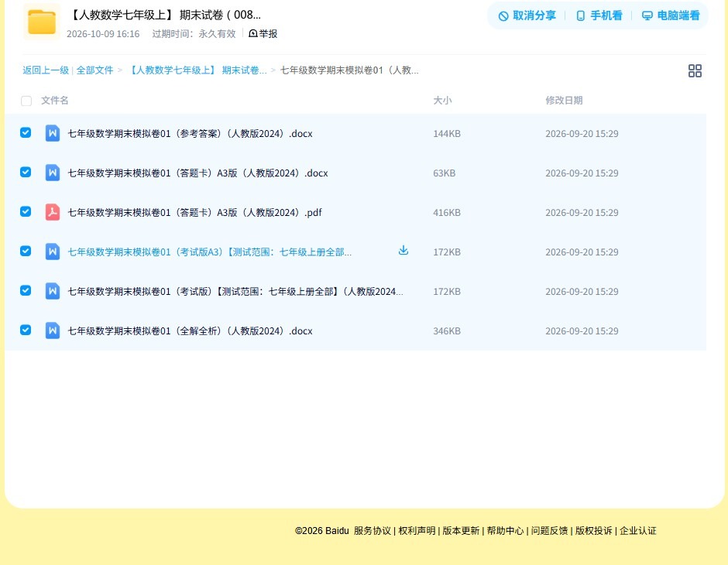This screenshot has width=728, height=565.
Task: Open 答题卡 A3版 .pdf file name
Action: [194, 212]
